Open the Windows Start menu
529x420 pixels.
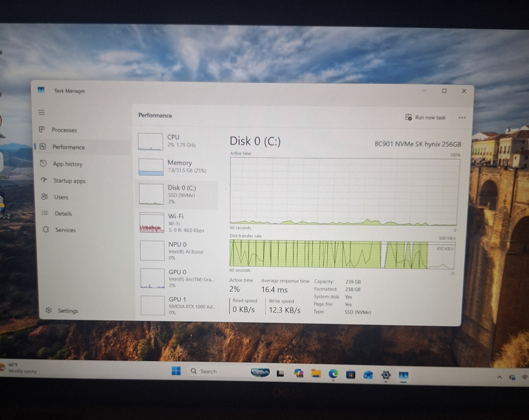point(176,371)
